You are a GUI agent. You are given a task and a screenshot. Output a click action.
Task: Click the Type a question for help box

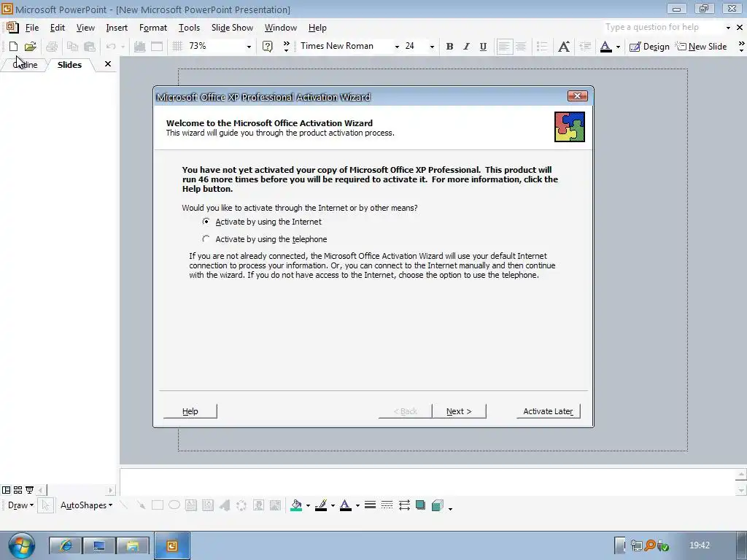pyautogui.click(x=662, y=27)
